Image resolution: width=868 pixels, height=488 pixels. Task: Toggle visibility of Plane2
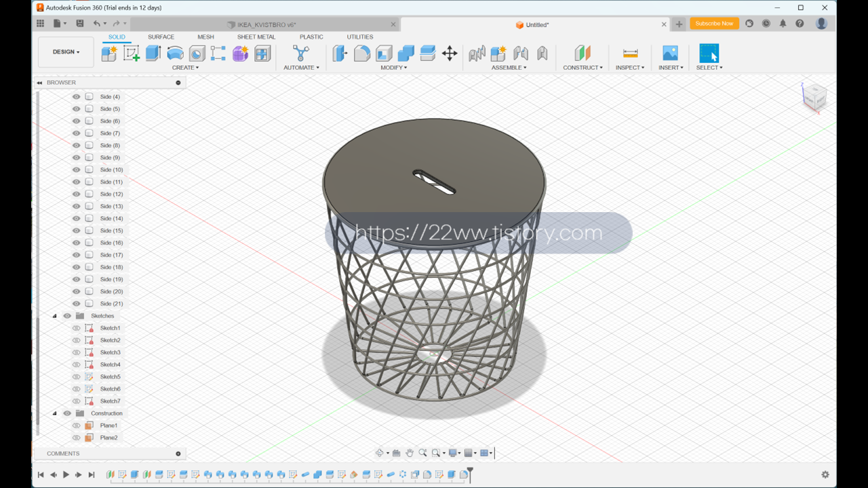(x=76, y=438)
